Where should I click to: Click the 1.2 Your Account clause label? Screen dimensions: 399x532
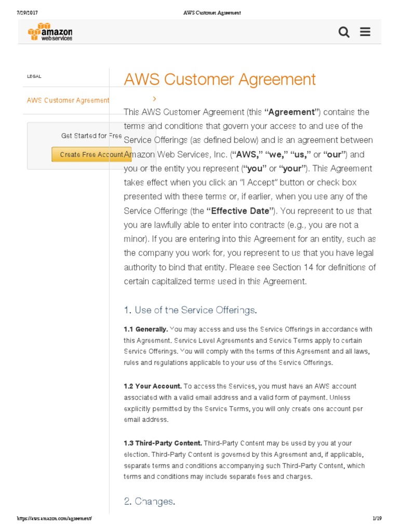tap(152, 387)
